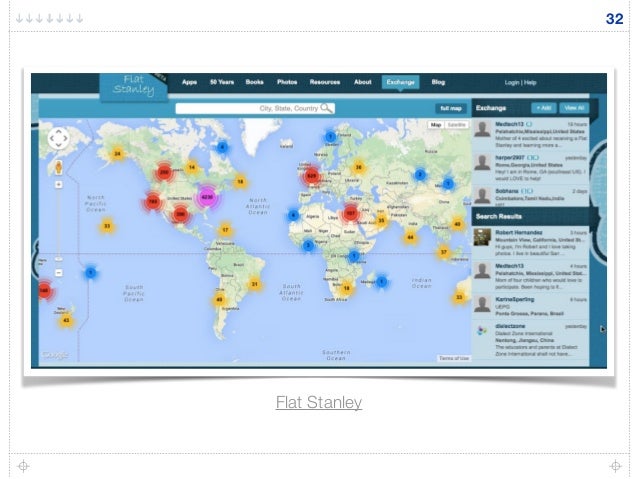
Task: Click the map Terms of Use link
Action: coord(454,358)
